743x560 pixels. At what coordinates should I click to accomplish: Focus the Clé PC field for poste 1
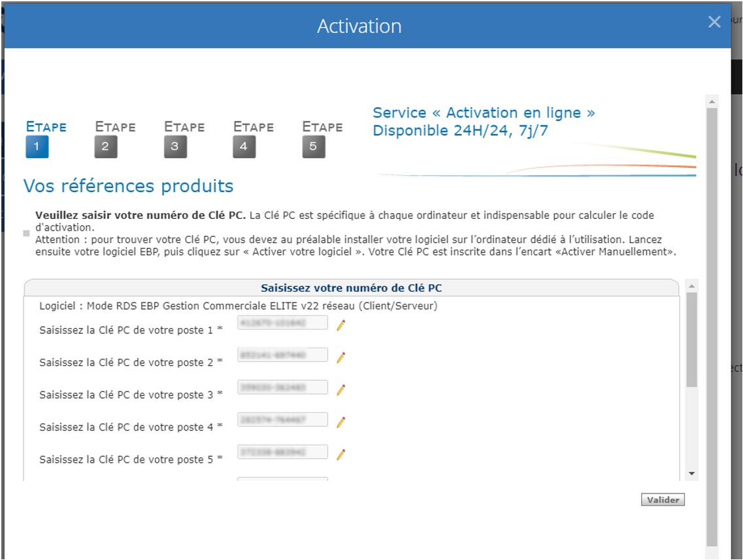coord(282,323)
